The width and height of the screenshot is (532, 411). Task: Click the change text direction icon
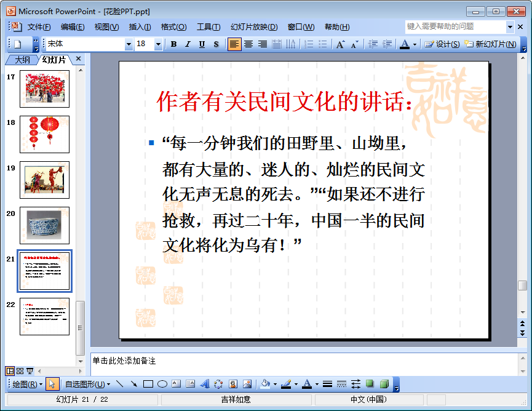tap(291, 44)
